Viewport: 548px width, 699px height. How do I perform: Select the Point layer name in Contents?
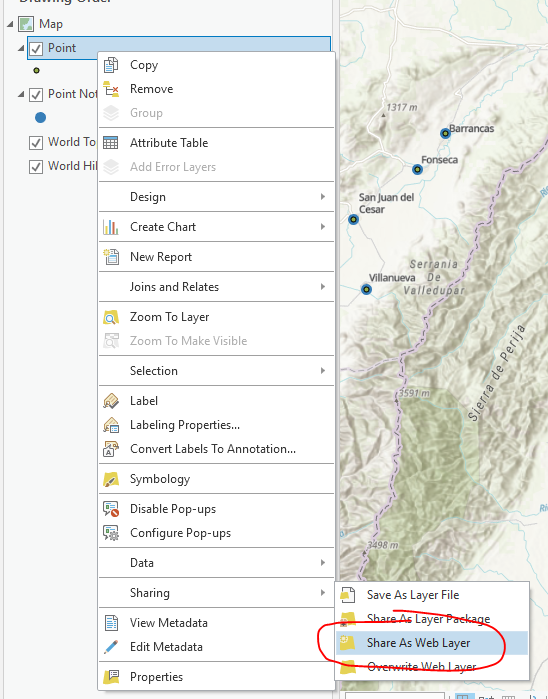(x=62, y=48)
